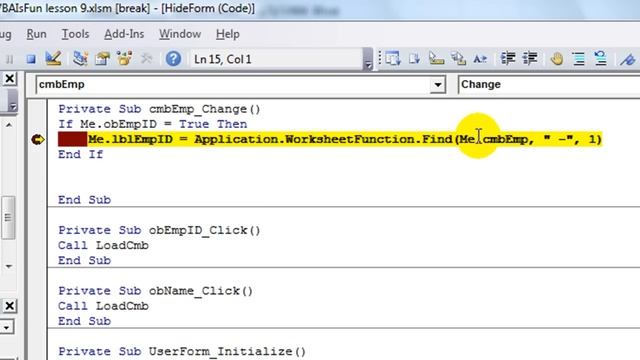Open Visual Basic Help question-mark icon
The image size is (640, 360).
point(173,59)
